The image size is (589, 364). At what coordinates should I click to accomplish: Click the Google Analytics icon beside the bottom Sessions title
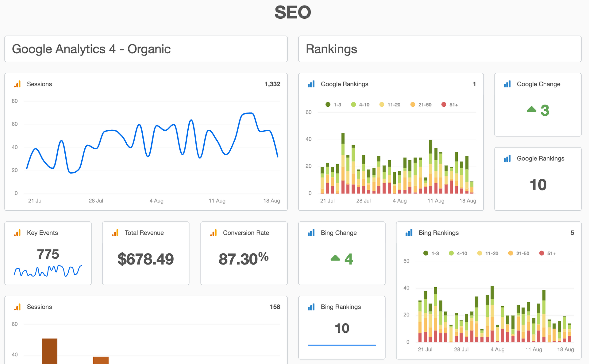coord(17,307)
